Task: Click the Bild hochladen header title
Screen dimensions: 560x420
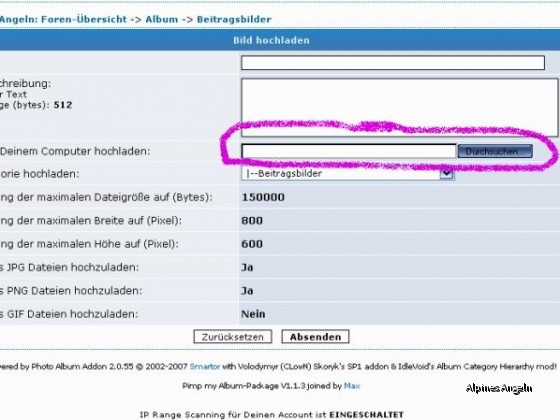Action: 271,40
